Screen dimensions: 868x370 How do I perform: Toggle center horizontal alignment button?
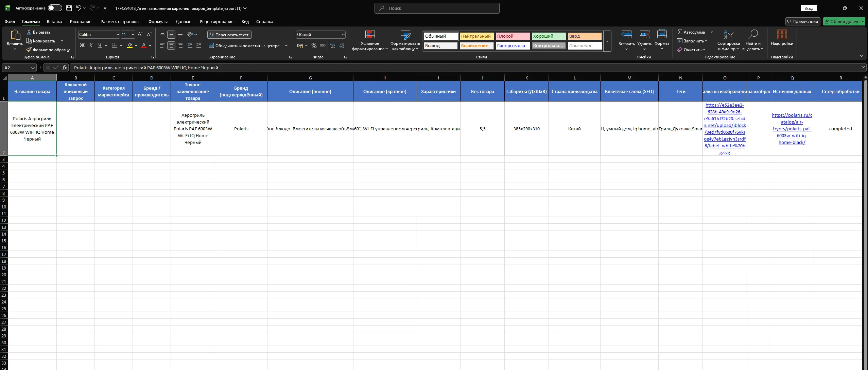[x=171, y=45]
